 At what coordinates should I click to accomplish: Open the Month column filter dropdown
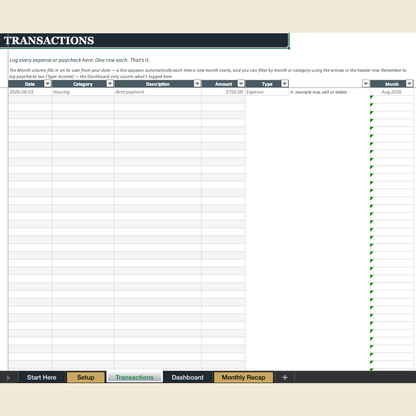click(409, 84)
